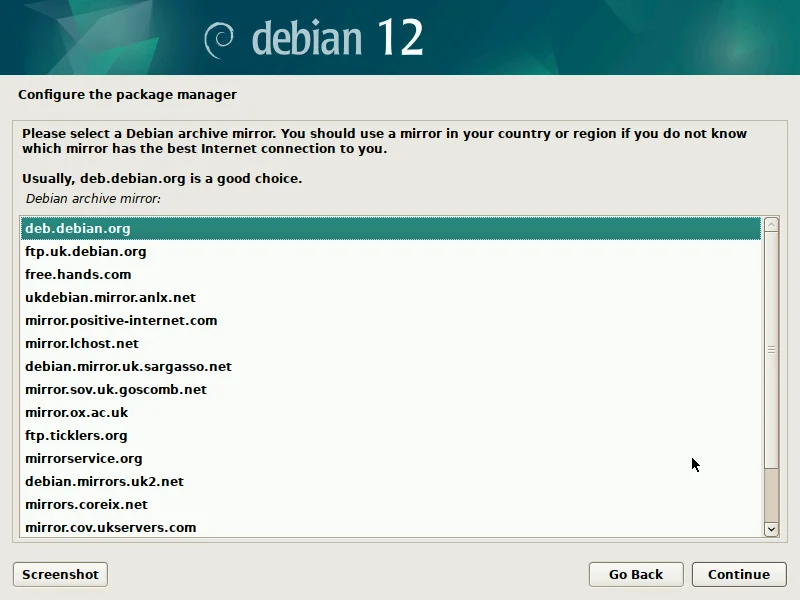Go Back to the previous step
800x600 pixels.
point(636,574)
